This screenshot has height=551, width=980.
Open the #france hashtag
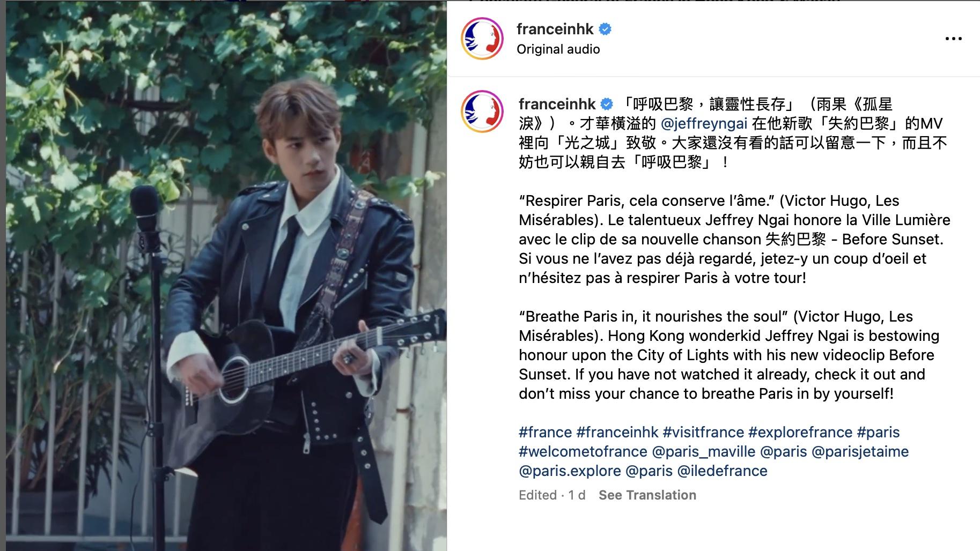tap(546, 433)
